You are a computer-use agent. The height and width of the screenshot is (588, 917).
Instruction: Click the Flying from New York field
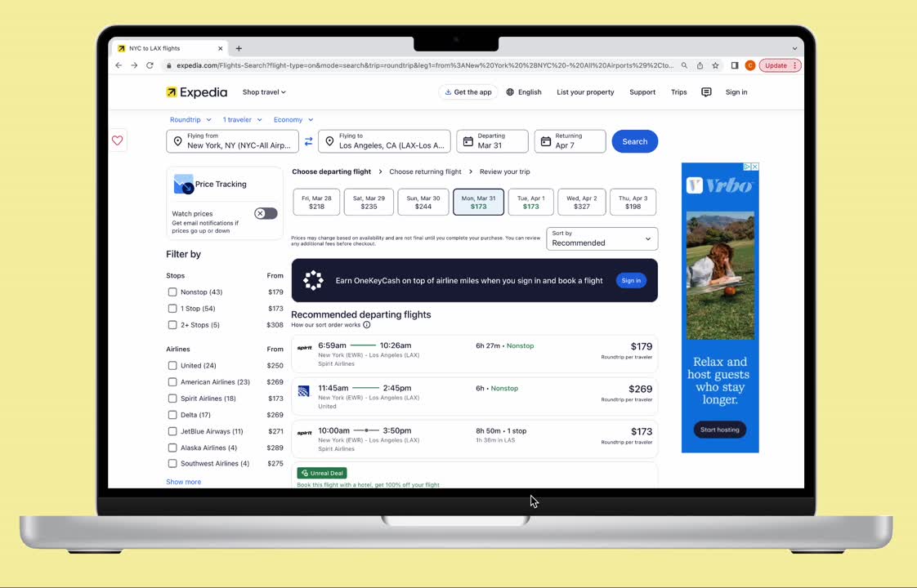click(232, 141)
